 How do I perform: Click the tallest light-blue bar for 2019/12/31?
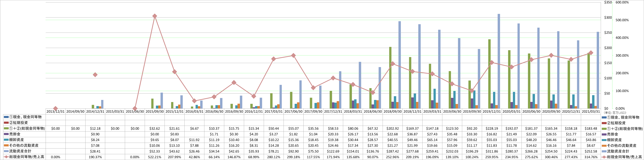point(499,61)
